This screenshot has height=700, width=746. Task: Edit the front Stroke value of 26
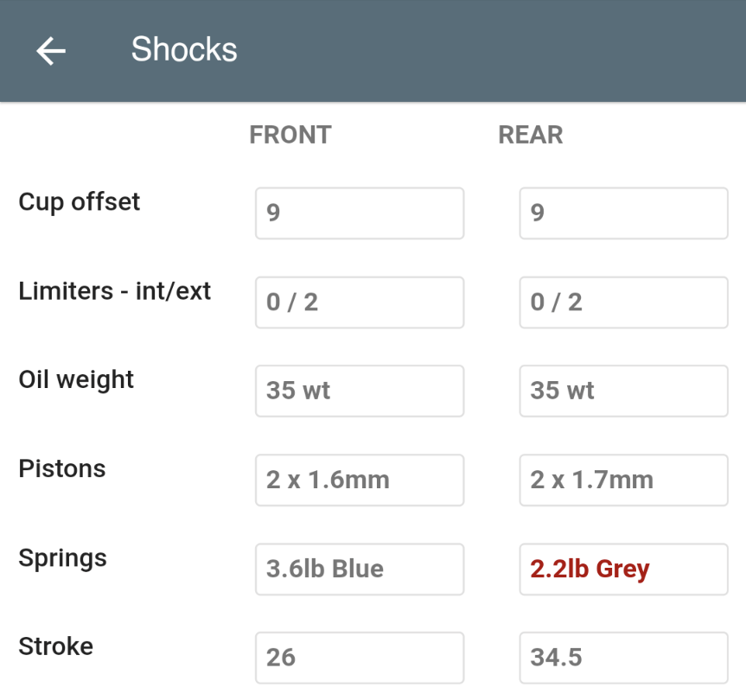[x=359, y=657]
